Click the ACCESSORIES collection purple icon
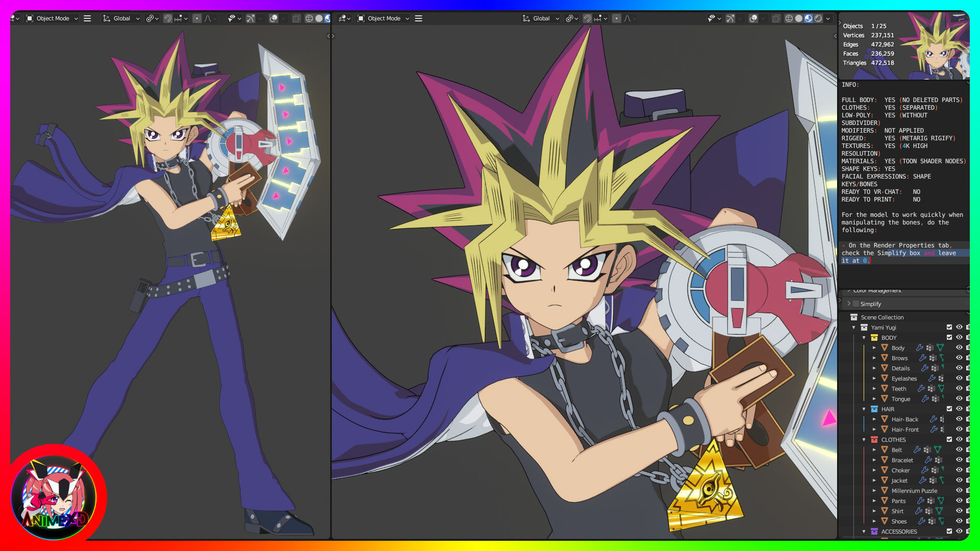The width and height of the screenshot is (980, 551). (x=874, y=531)
